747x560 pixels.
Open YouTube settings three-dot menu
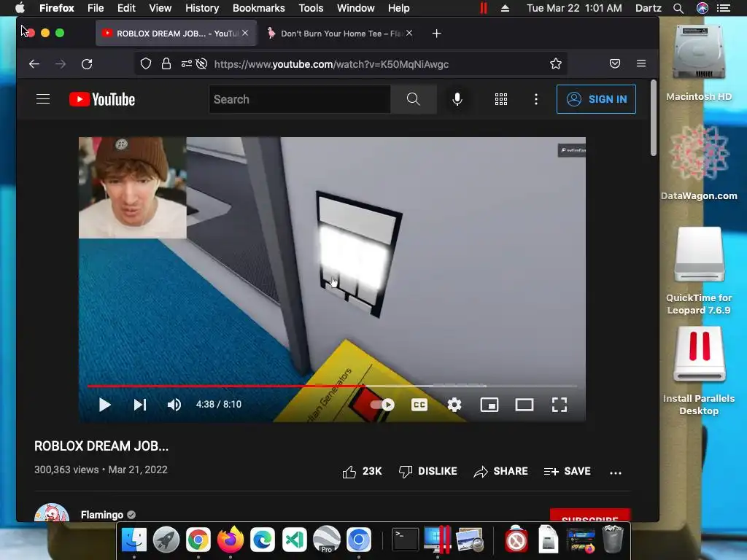(x=536, y=99)
